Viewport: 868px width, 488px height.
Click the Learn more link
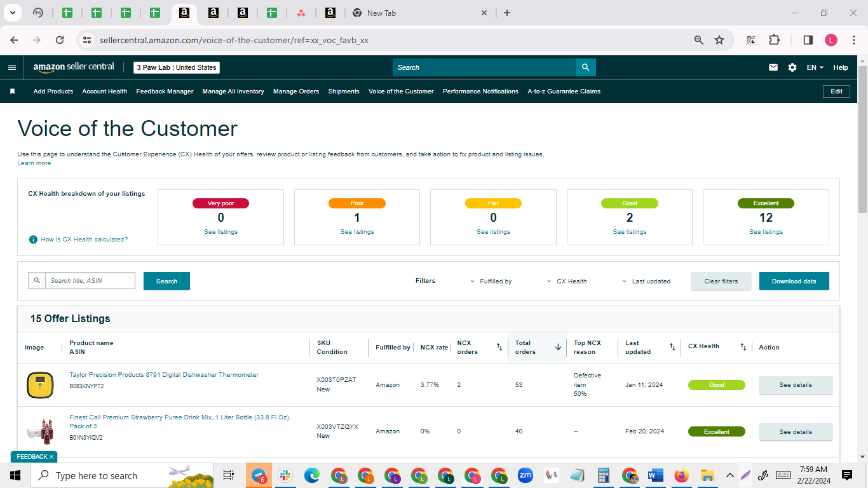[34, 163]
